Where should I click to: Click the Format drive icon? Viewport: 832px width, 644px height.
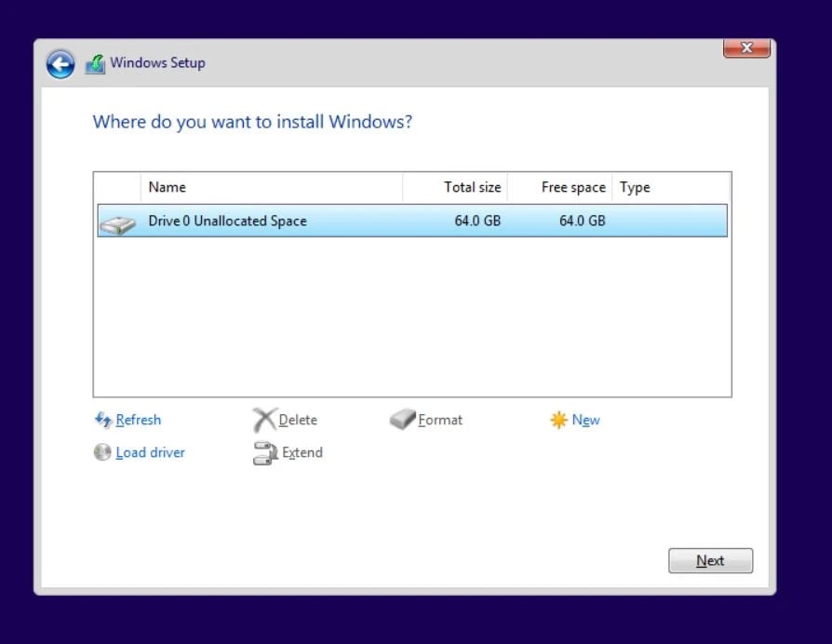pyautogui.click(x=404, y=420)
